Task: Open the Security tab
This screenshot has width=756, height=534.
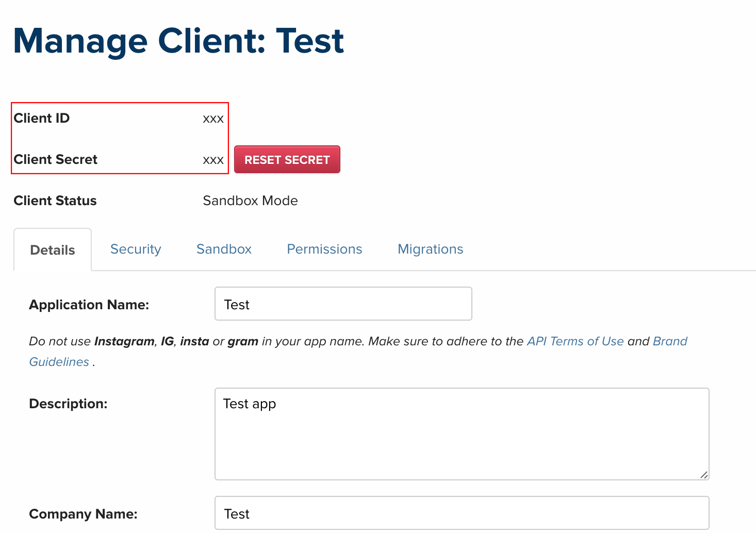Action: 136,249
